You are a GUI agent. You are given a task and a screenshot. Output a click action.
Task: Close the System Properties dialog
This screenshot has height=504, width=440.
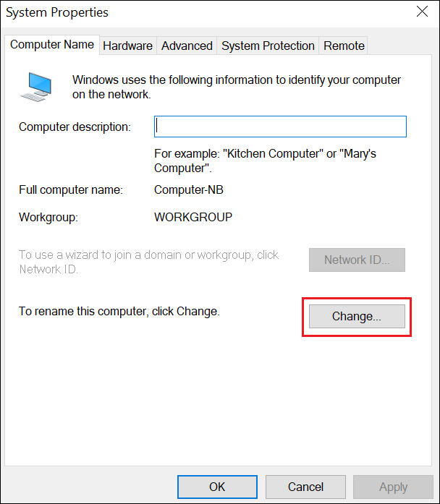click(422, 12)
